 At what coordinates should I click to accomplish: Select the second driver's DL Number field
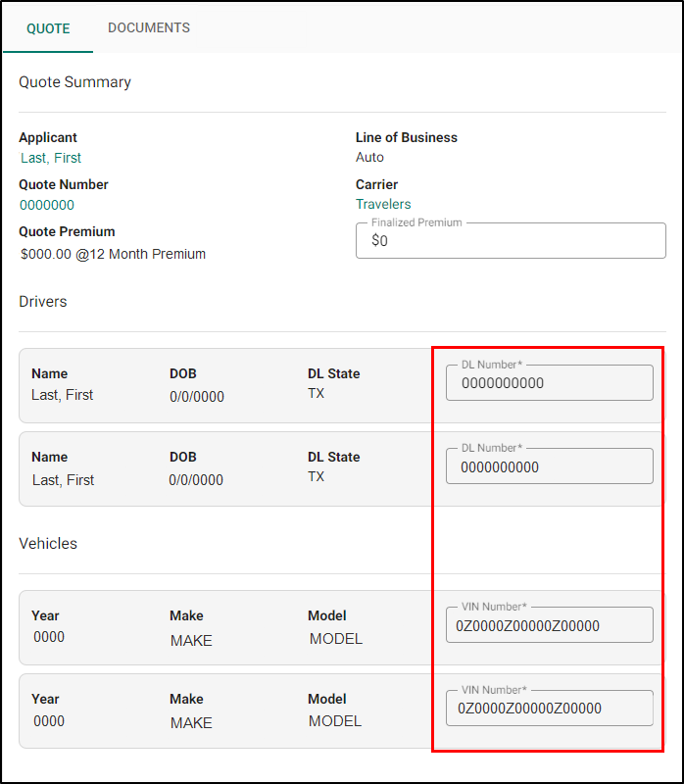(549, 465)
